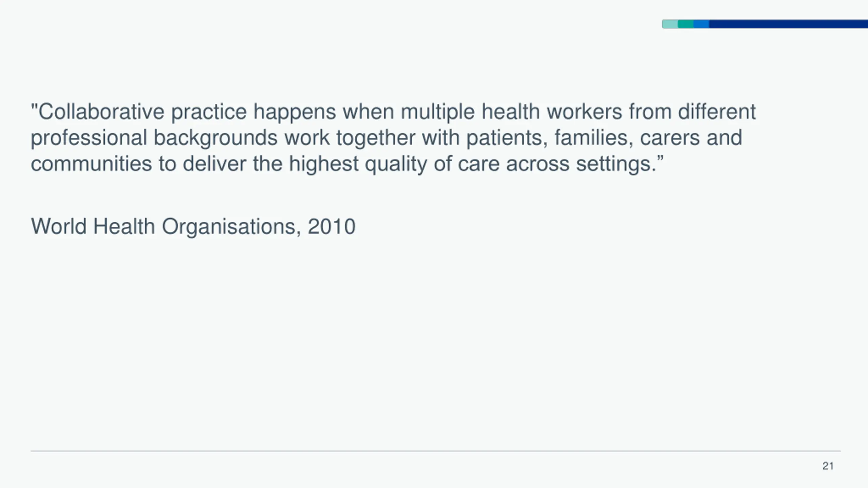This screenshot has height=488, width=868.
Task: Select the word "professional" on second line
Action: (x=89, y=138)
